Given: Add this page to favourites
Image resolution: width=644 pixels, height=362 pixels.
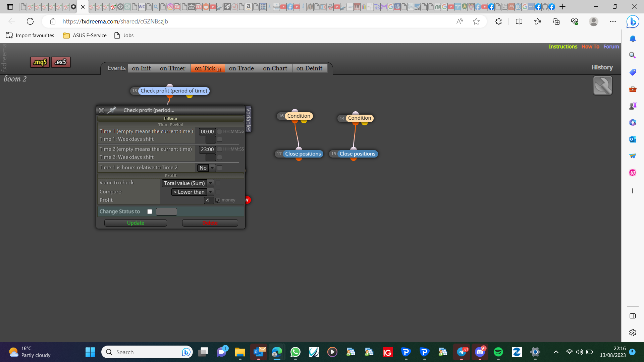Looking at the screenshot, I should (476, 21).
